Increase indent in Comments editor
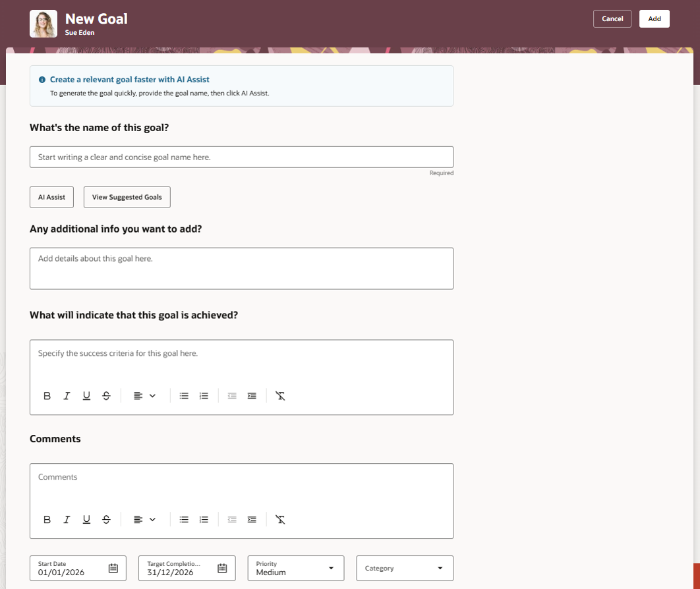This screenshot has height=589, width=700. [252, 519]
